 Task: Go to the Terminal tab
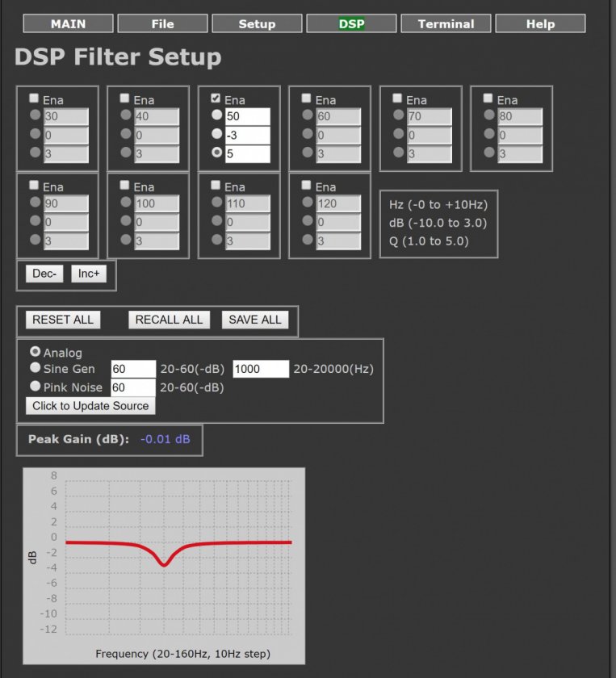(446, 23)
